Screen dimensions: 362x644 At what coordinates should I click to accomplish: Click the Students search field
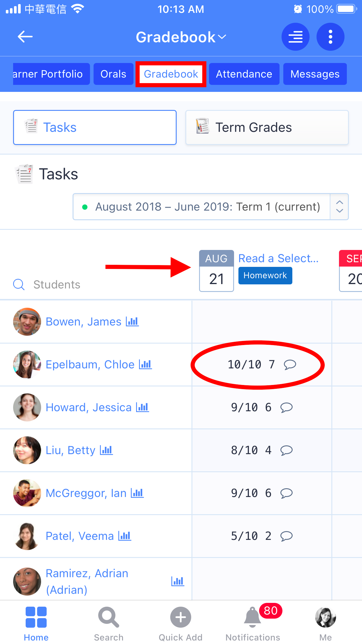coord(57,284)
